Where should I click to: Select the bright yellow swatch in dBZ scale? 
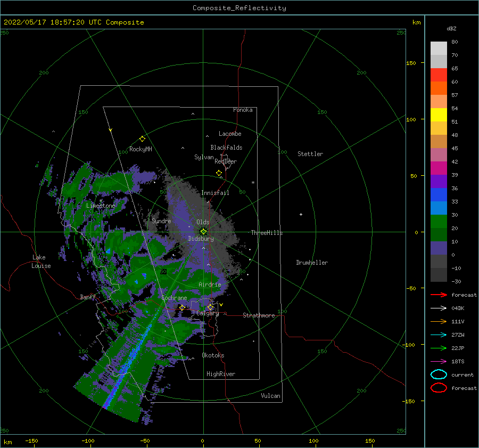point(439,115)
